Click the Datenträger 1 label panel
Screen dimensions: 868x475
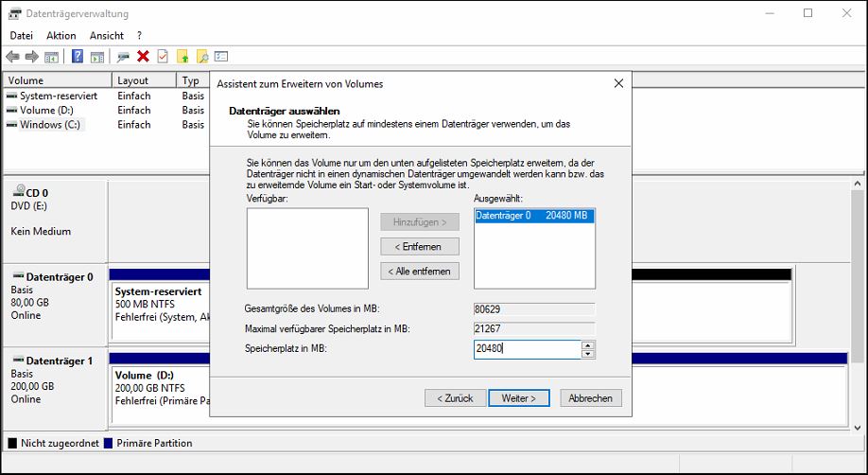pos(55,388)
